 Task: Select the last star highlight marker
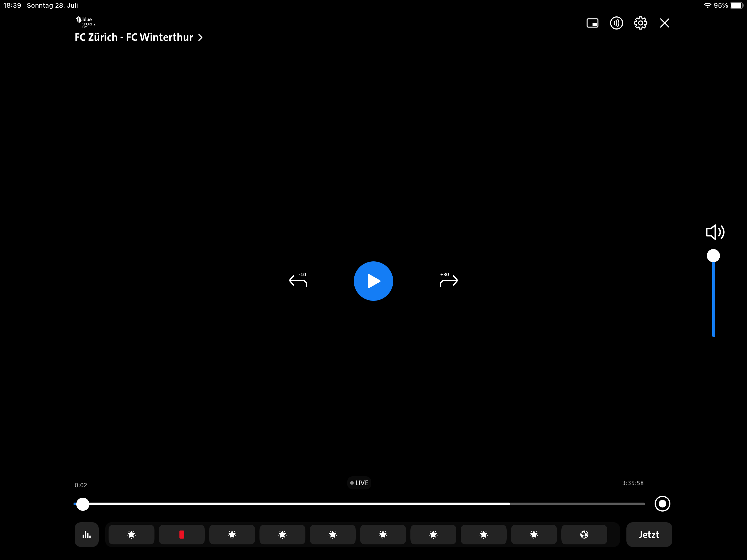tap(533, 534)
